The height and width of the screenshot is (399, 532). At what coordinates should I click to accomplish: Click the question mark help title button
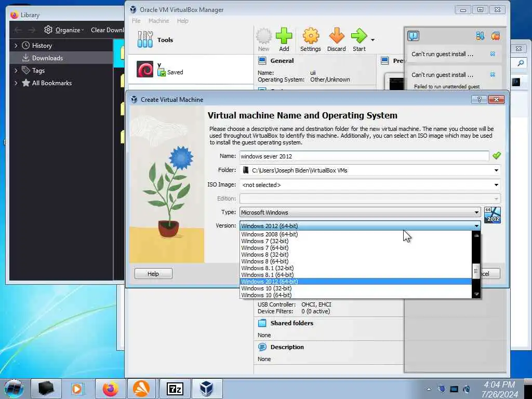click(480, 99)
